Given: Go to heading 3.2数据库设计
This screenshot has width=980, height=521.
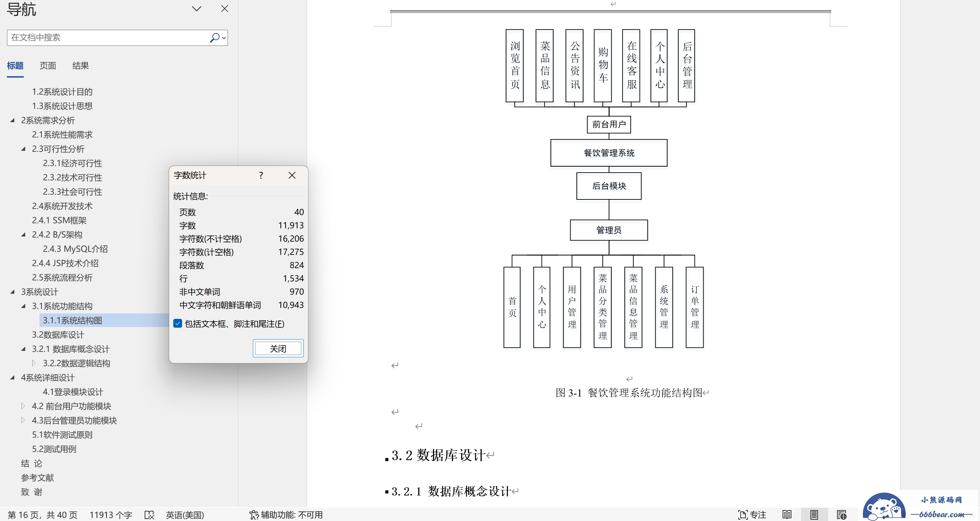Looking at the screenshot, I should click(x=58, y=335).
